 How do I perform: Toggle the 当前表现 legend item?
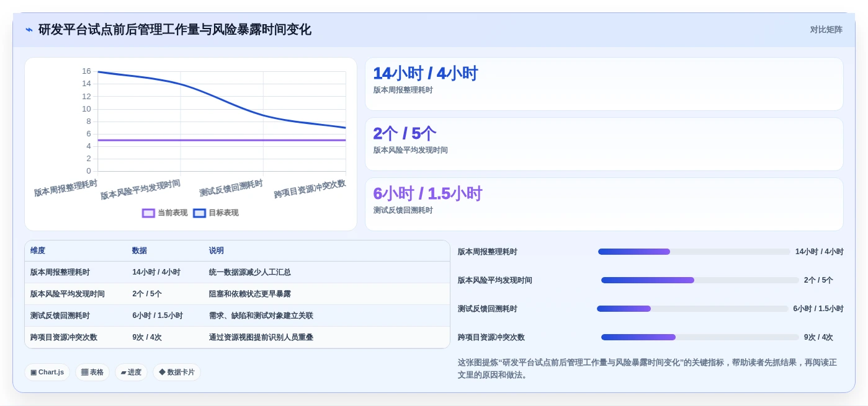165,213
